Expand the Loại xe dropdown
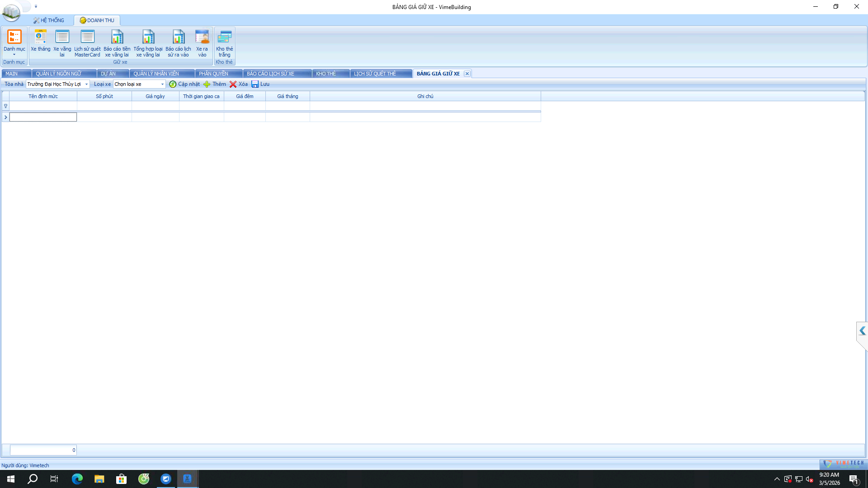Screen dimensions: 868x488 pos(162,84)
